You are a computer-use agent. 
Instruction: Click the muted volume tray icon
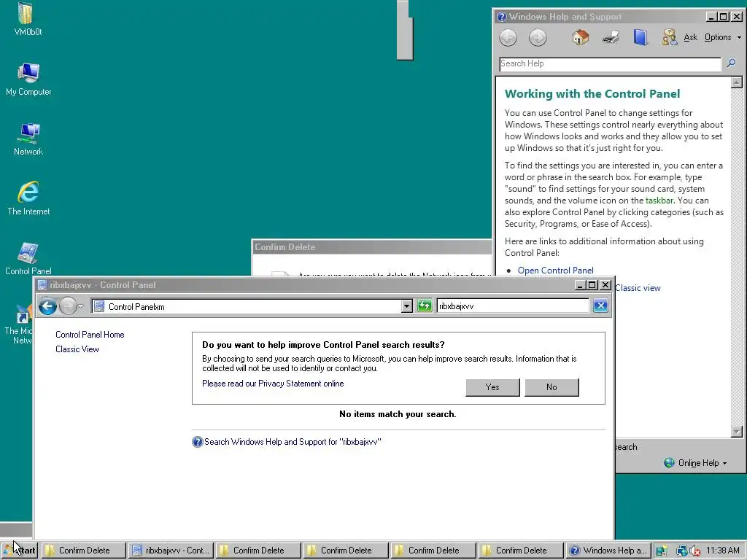(x=694, y=551)
